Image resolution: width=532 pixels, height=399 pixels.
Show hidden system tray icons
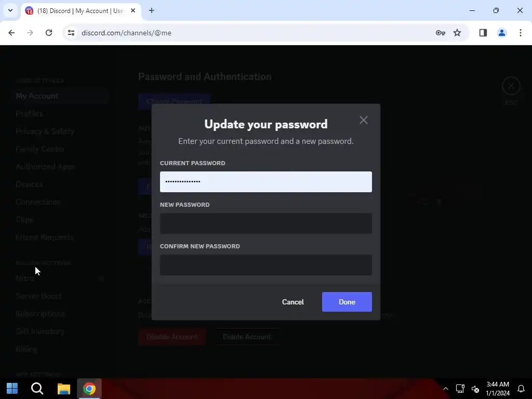point(446,389)
